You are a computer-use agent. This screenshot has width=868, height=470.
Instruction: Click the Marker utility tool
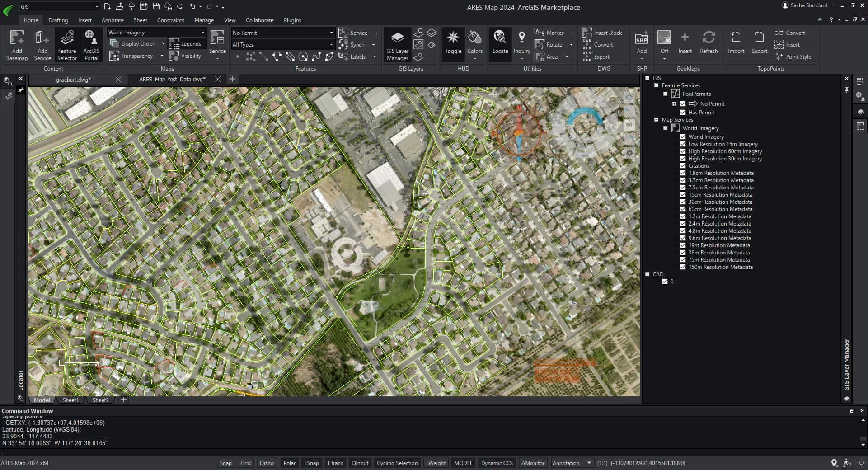click(549, 33)
